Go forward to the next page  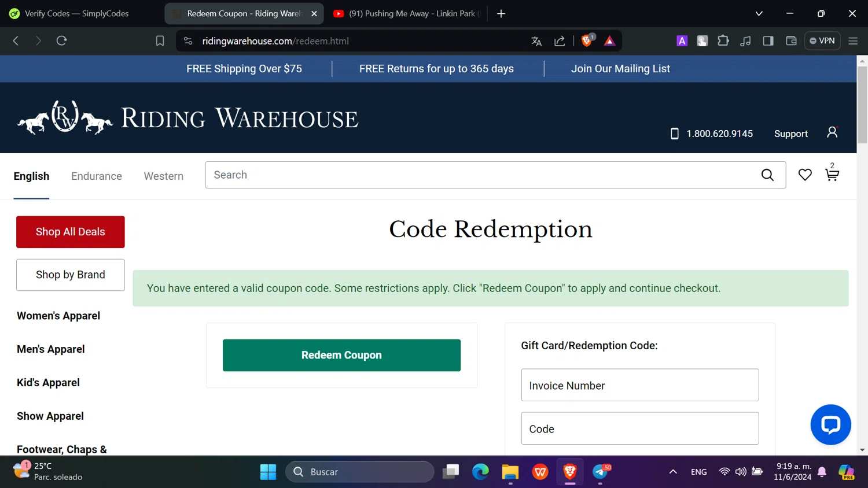coord(38,40)
